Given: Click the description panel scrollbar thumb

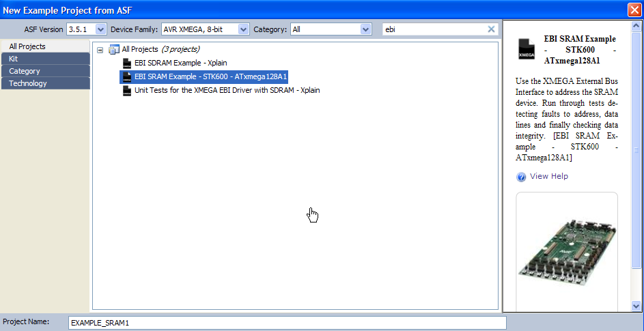Looking at the screenshot, I should [x=636, y=149].
